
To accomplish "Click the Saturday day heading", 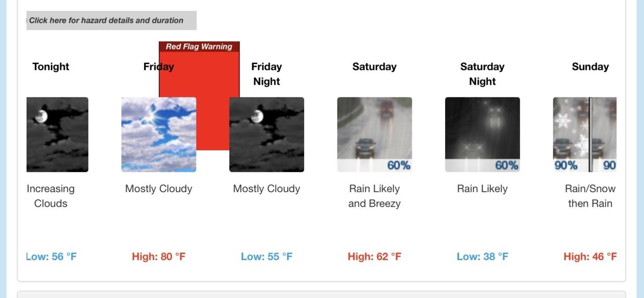I will (375, 67).
